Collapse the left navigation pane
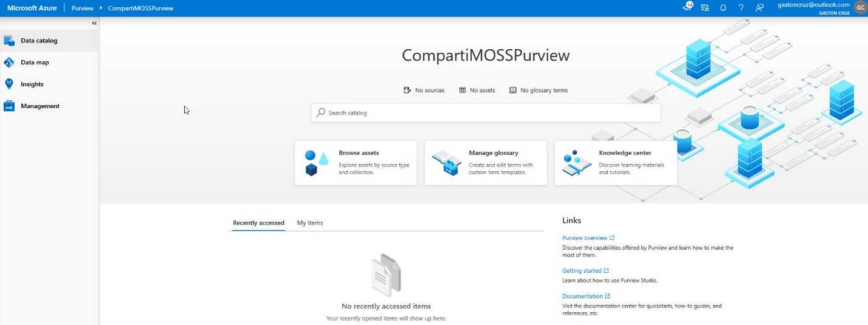Image resolution: width=868 pixels, height=325 pixels. coord(94,23)
